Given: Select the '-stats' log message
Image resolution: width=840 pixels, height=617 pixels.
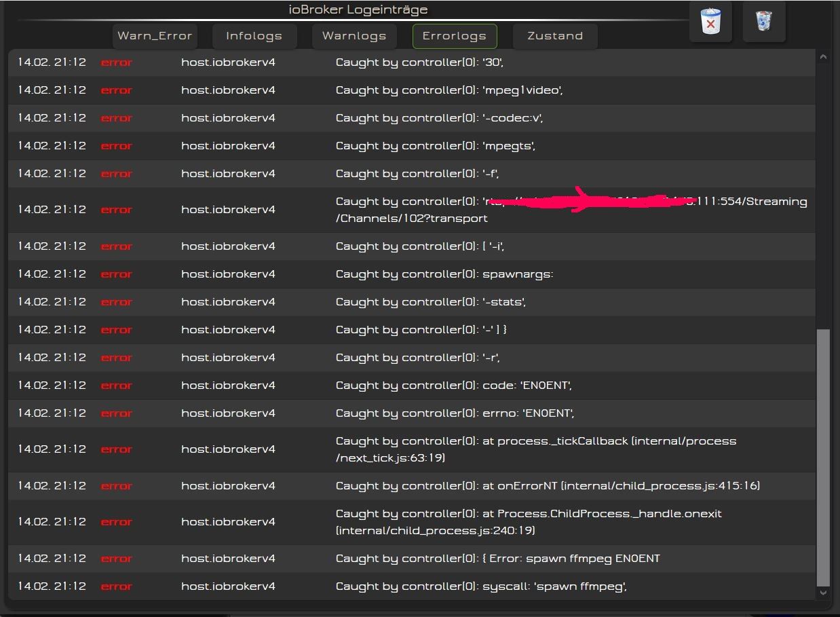Looking at the screenshot, I should click(431, 302).
